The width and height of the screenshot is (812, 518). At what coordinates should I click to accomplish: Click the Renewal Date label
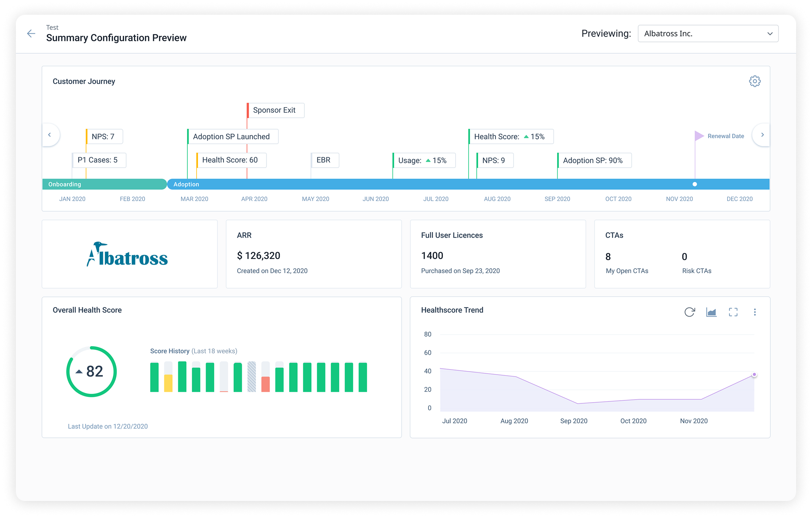(726, 136)
